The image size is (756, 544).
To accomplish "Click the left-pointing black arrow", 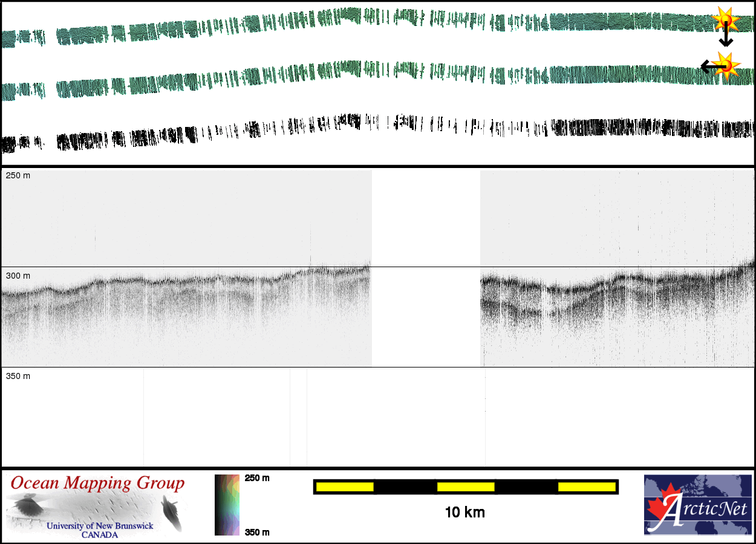I will click(x=709, y=65).
